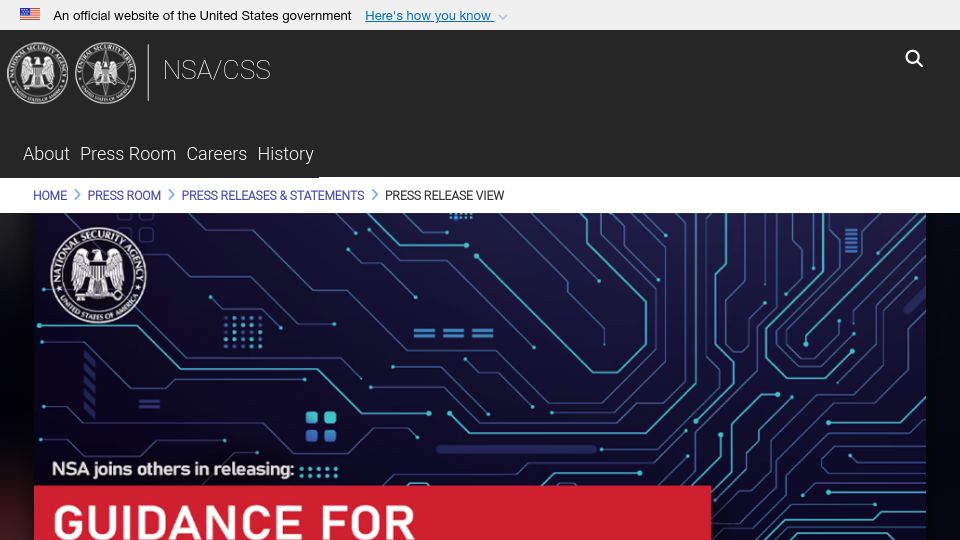This screenshot has height=540, width=960.
Task: Open the Careers menu
Action: (x=217, y=154)
